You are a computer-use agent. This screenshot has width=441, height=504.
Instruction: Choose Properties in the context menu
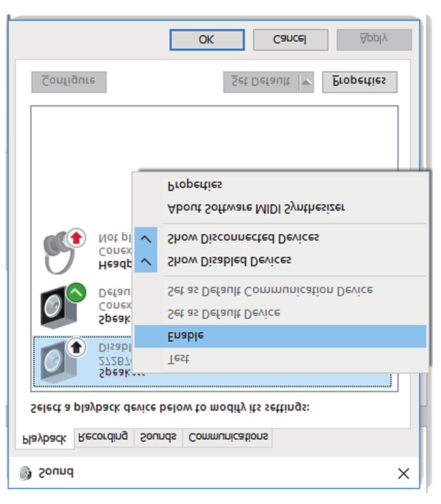pos(280,185)
